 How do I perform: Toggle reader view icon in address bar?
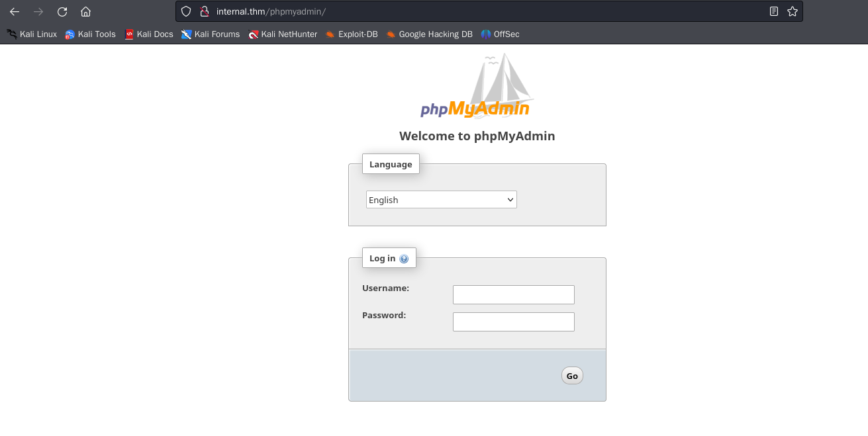pyautogui.click(x=774, y=11)
